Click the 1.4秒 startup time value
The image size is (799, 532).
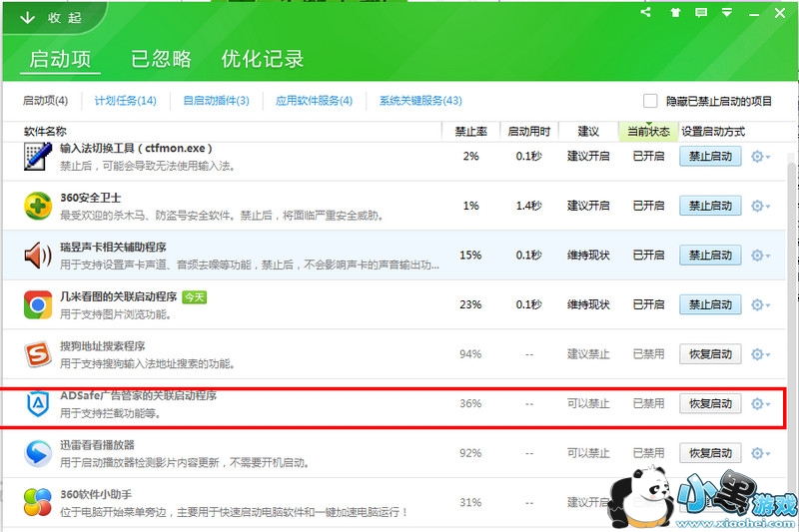[529, 206]
